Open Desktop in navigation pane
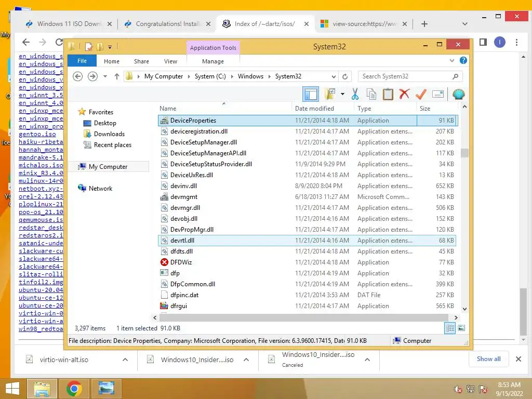532x399 pixels. [x=105, y=123]
